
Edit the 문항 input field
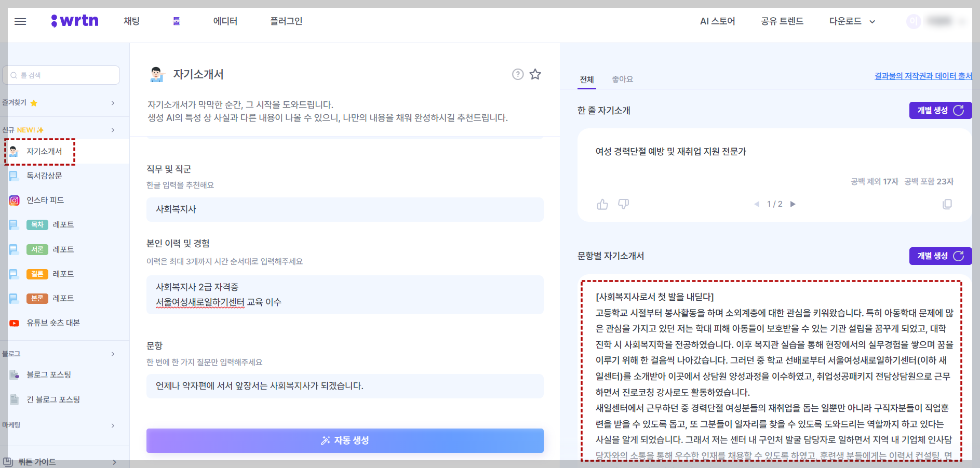pos(345,386)
